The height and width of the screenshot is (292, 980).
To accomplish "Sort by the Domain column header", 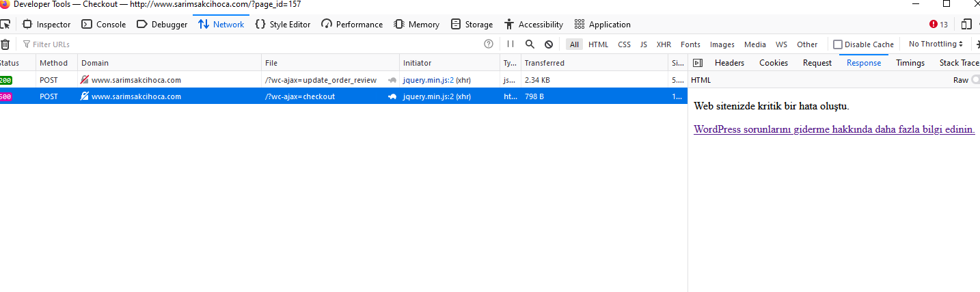I will point(169,63).
